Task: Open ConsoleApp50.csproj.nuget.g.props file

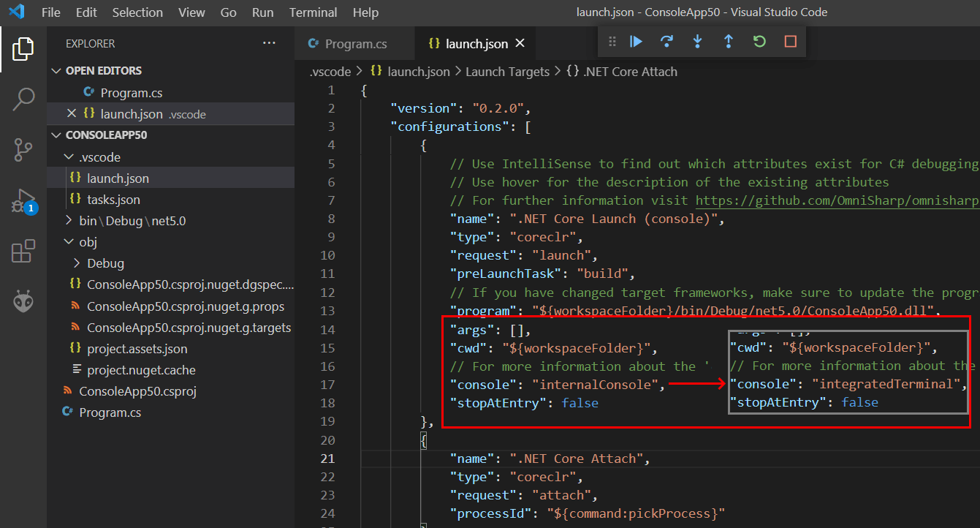Action: coord(171,306)
